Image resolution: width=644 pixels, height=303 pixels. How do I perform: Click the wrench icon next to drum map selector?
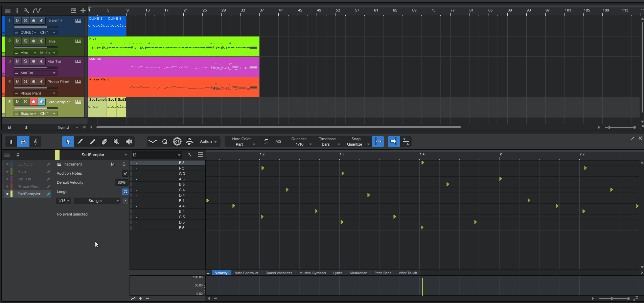(x=190, y=155)
